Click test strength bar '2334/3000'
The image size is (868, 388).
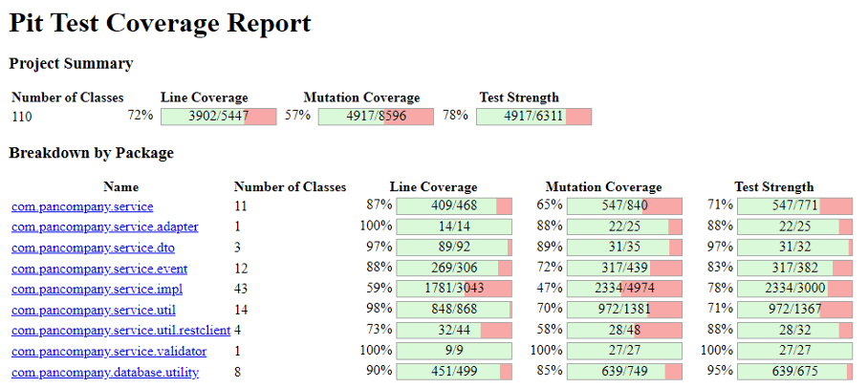[x=795, y=289]
